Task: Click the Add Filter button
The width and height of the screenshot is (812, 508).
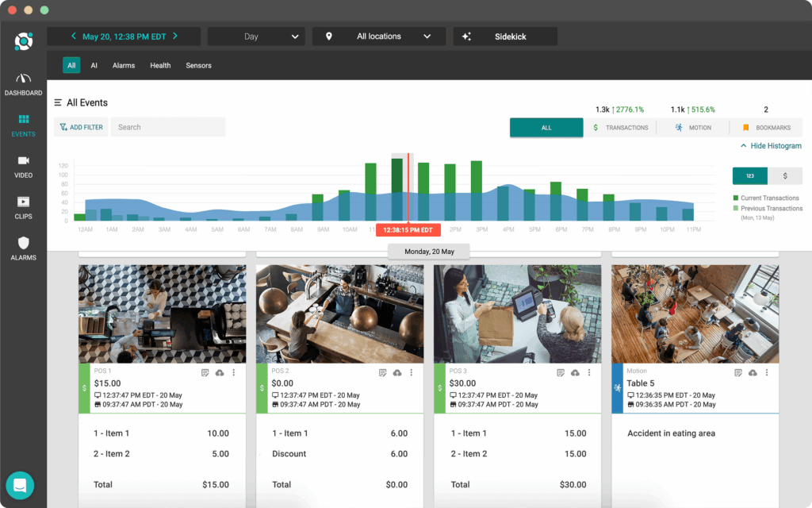Action: pyautogui.click(x=80, y=127)
